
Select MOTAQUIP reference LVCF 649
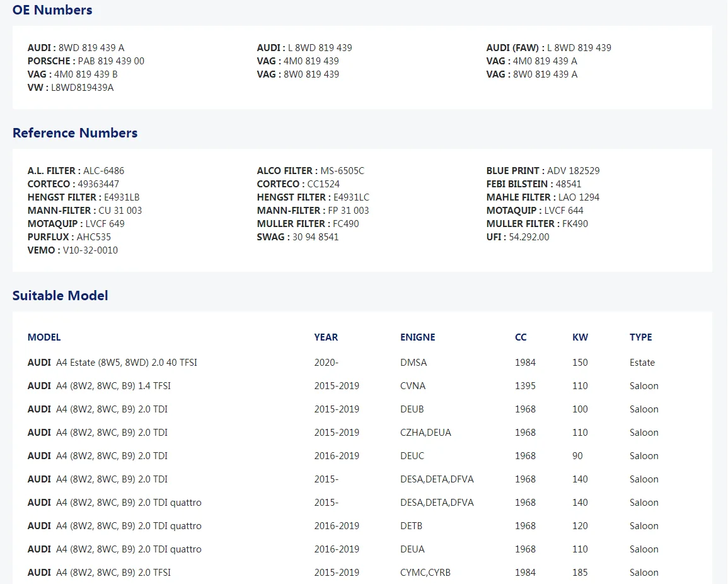coord(76,224)
